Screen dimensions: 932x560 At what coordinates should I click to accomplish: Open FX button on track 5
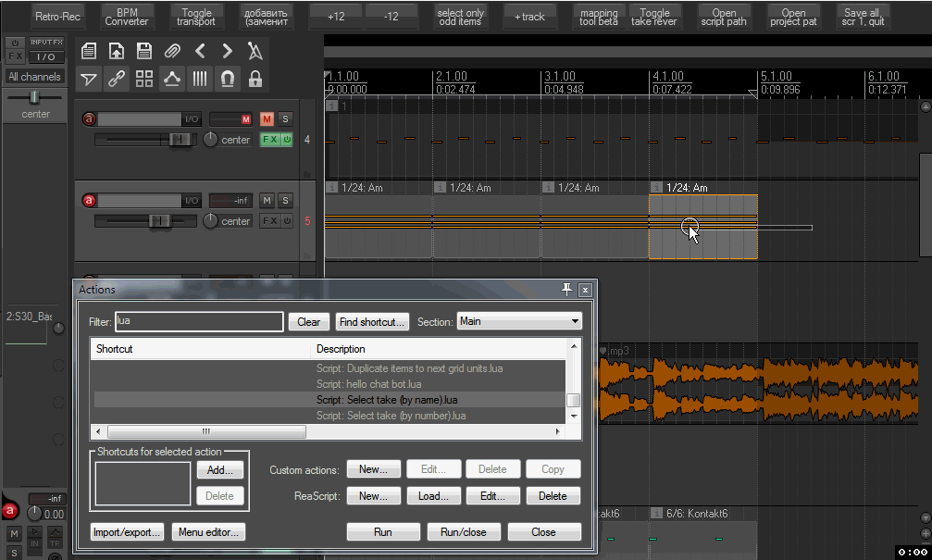coord(270,221)
